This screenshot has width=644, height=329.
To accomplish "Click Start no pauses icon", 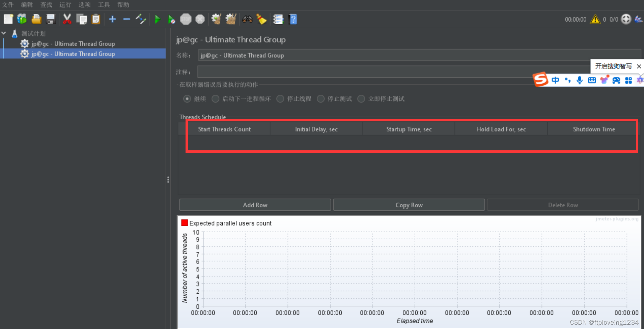I will pos(171,19).
